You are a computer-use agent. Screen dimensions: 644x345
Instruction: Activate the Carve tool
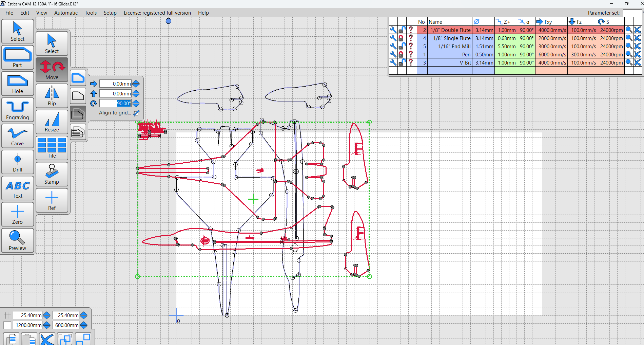[18, 136]
